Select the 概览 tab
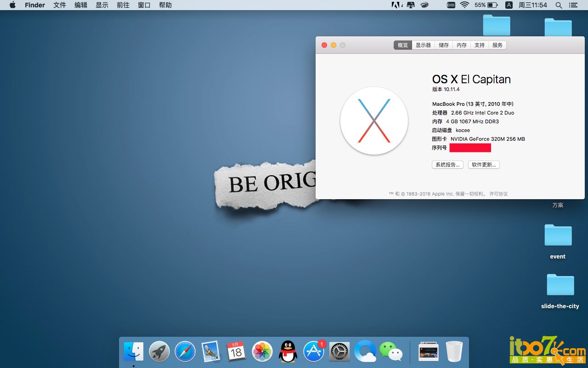The image size is (588, 368). point(403,45)
